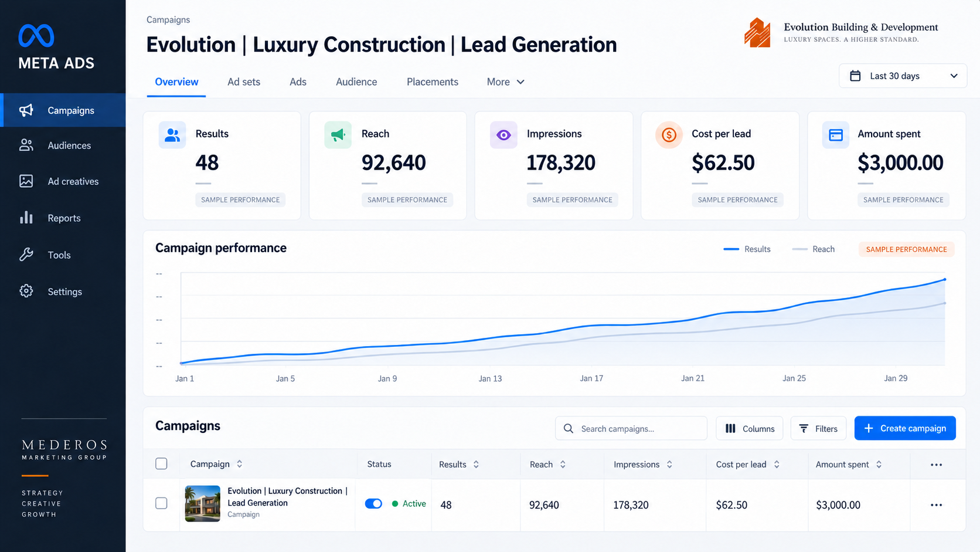Open the table header three-dots menu

click(x=936, y=465)
